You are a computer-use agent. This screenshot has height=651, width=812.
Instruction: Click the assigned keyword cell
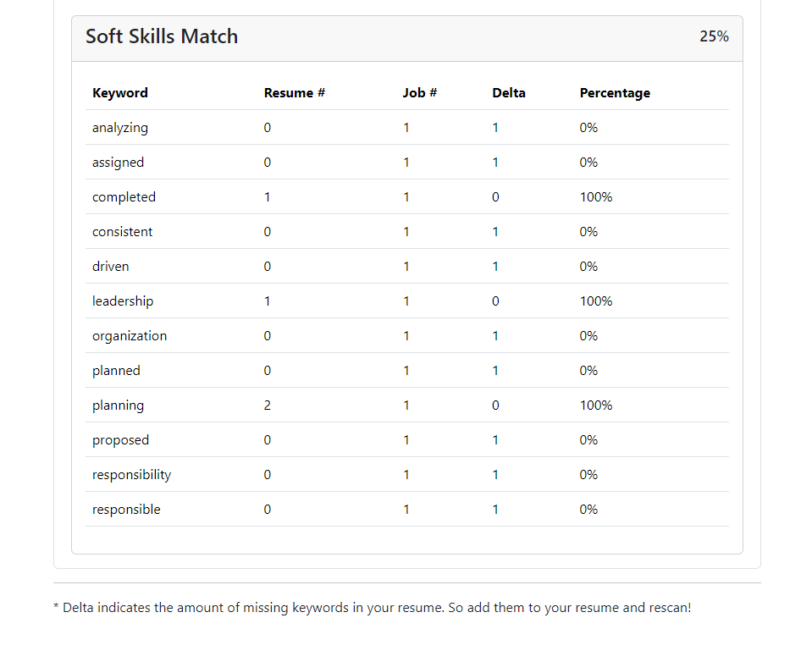click(118, 162)
